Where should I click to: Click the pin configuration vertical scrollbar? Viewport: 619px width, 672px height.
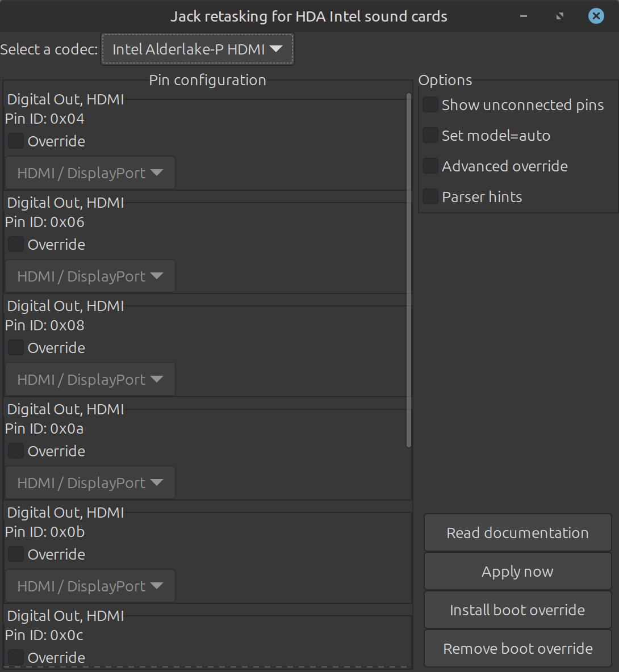click(409, 270)
